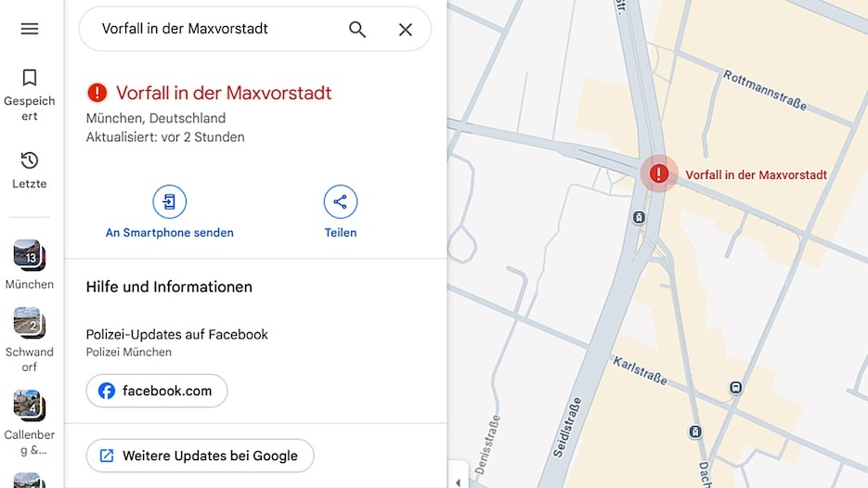
Task: Open the Schwandorf recent thumbnail
Action: (x=30, y=340)
